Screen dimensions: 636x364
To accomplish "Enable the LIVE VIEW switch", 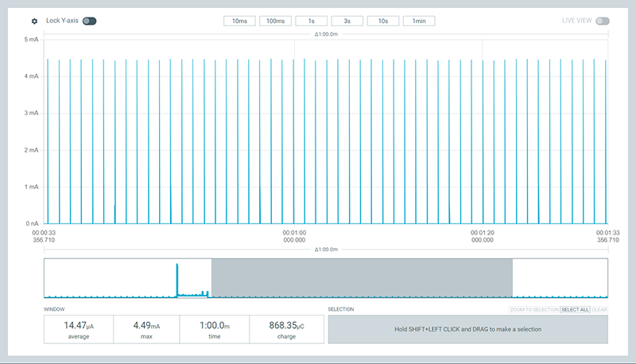I will click(603, 21).
